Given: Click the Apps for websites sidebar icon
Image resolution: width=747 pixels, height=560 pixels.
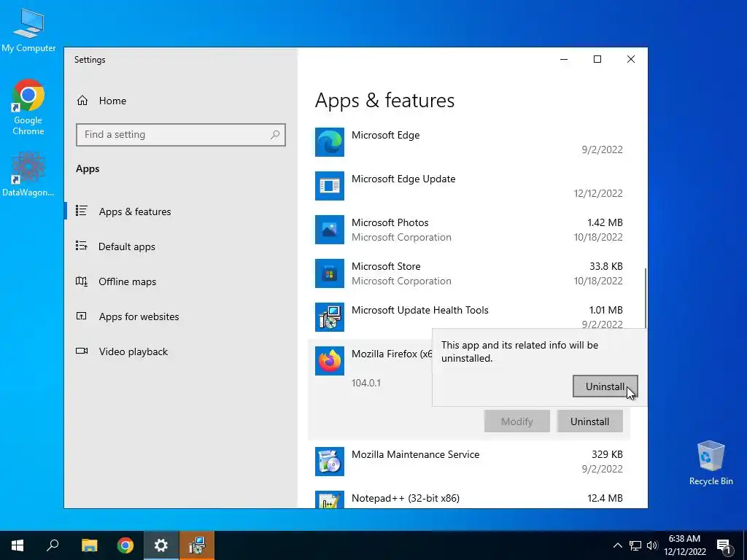Looking at the screenshot, I should [82, 316].
